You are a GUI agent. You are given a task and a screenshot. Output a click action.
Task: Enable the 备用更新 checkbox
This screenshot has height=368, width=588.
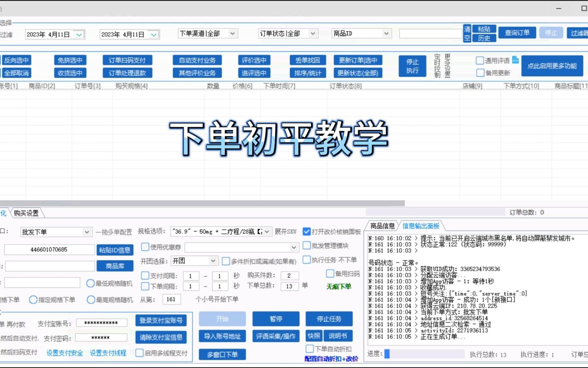(480, 73)
